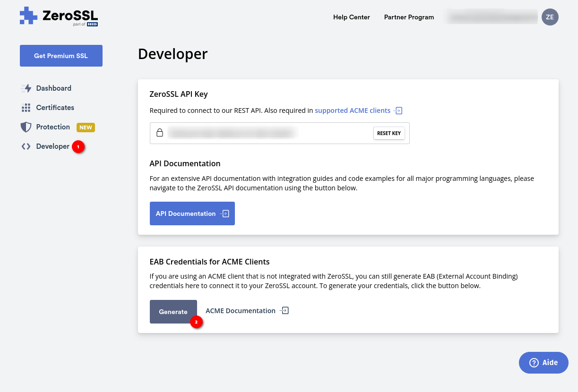
Task: Open the Certificates grid icon
Action: (x=26, y=108)
